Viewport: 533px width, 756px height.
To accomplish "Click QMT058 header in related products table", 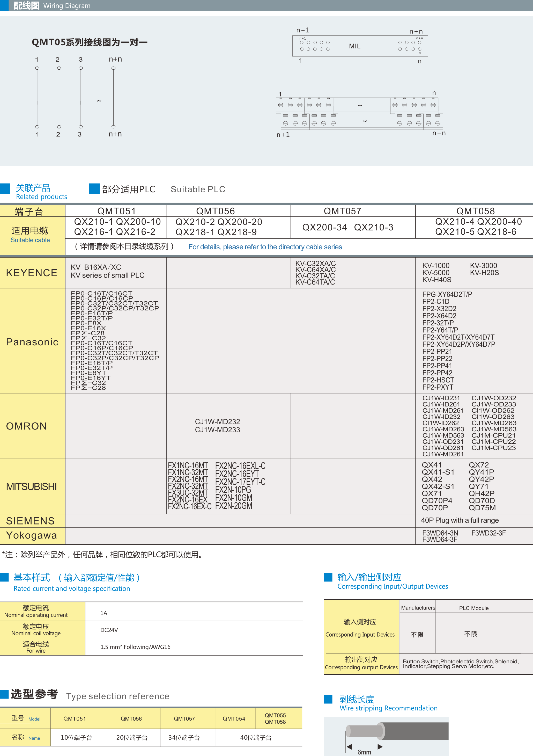I will [475, 211].
